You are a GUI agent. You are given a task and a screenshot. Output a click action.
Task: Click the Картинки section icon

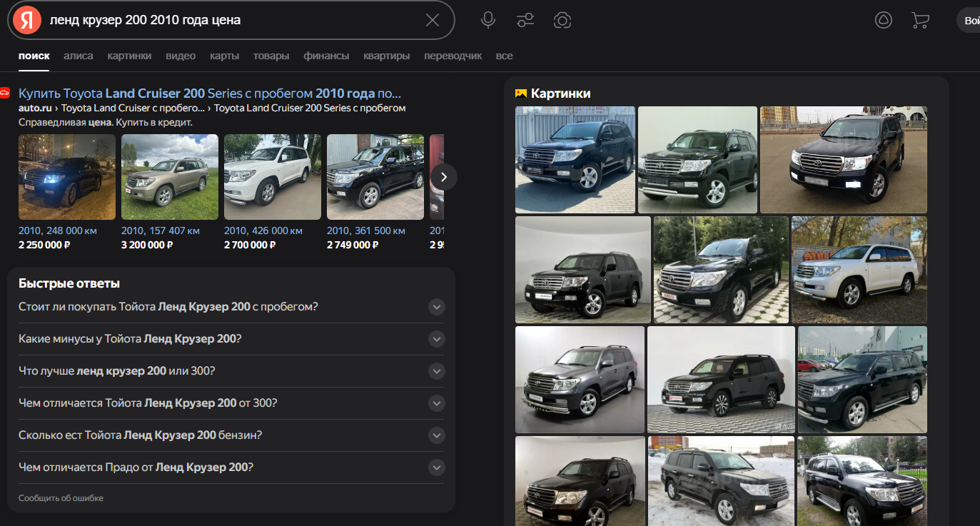point(521,93)
